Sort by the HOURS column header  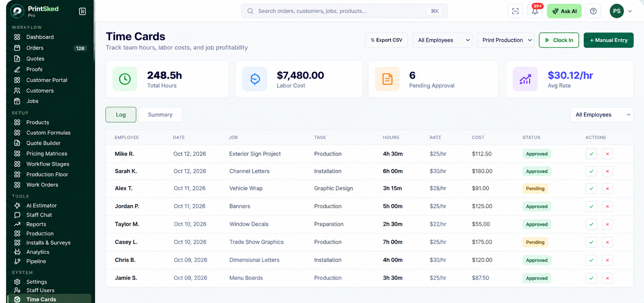tap(391, 138)
